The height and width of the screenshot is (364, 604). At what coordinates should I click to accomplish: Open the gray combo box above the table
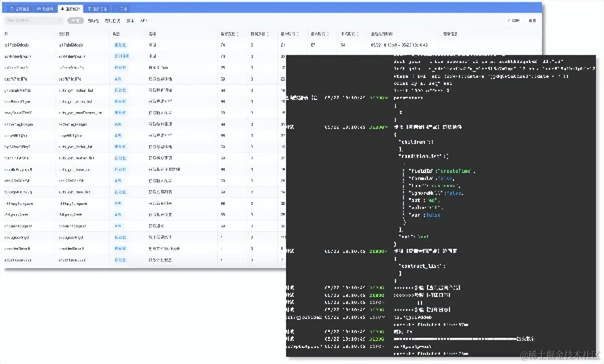(x=33, y=20)
